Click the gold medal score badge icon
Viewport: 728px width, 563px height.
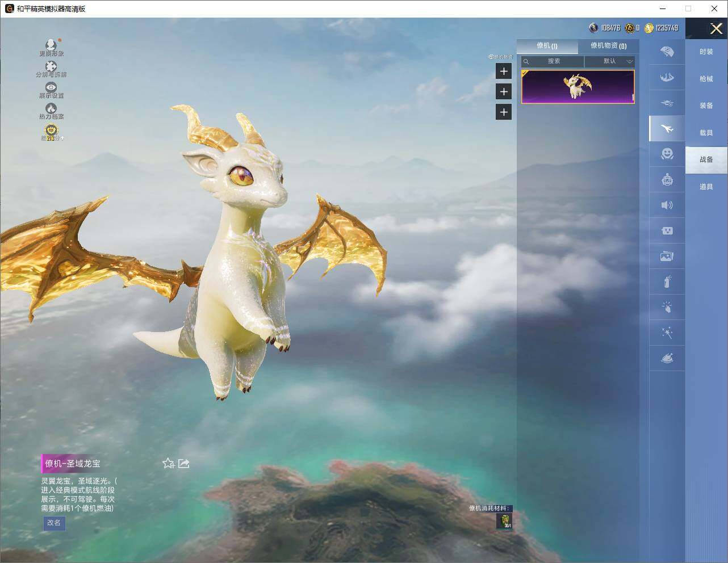coord(51,129)
